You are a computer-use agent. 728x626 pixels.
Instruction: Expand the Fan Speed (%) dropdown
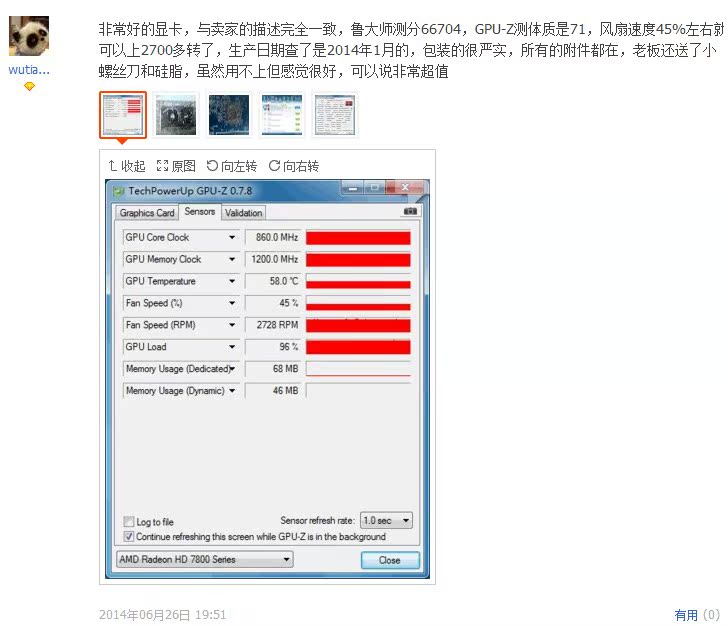(232, 303)
